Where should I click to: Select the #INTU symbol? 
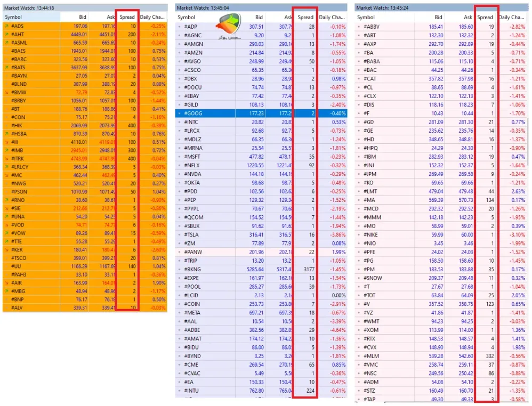[192, 391]
